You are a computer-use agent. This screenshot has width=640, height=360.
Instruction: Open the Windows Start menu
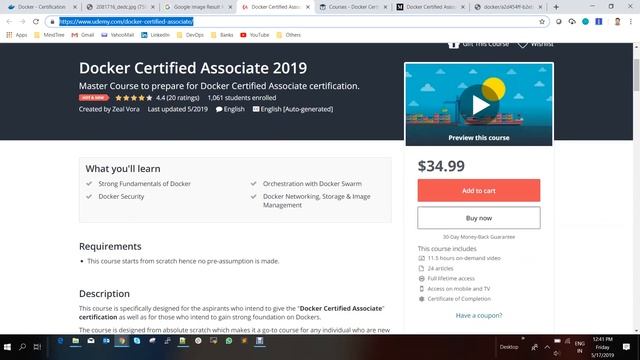pyautogui.click(x=7, y=347)
